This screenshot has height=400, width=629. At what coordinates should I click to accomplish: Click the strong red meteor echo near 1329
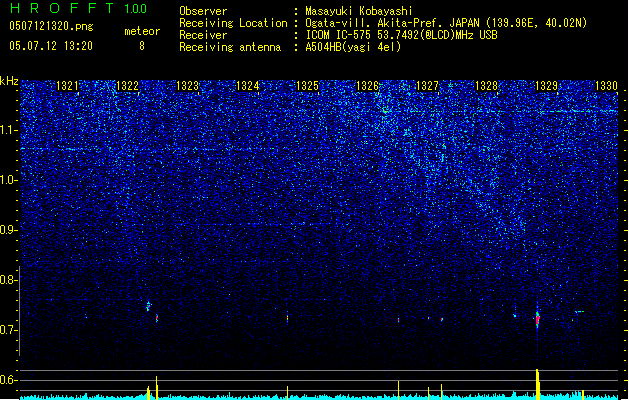coord(538,320)
